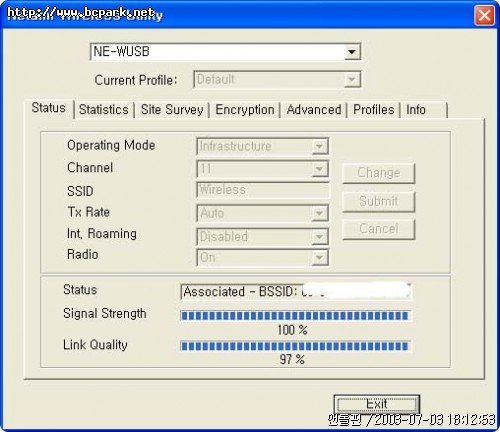The height and width of the screenshot is (432, 500).
Task: Click the Submit button
Action: (x=379, y=201)
